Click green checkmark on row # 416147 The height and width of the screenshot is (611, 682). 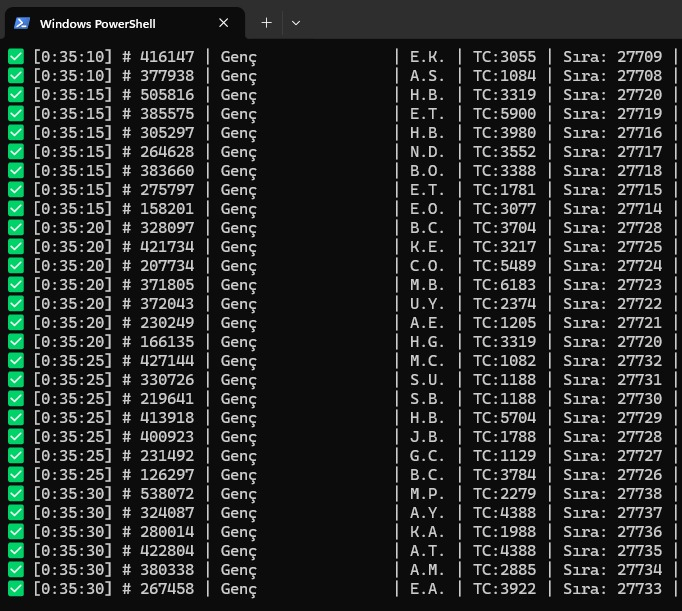click(16, 57)
